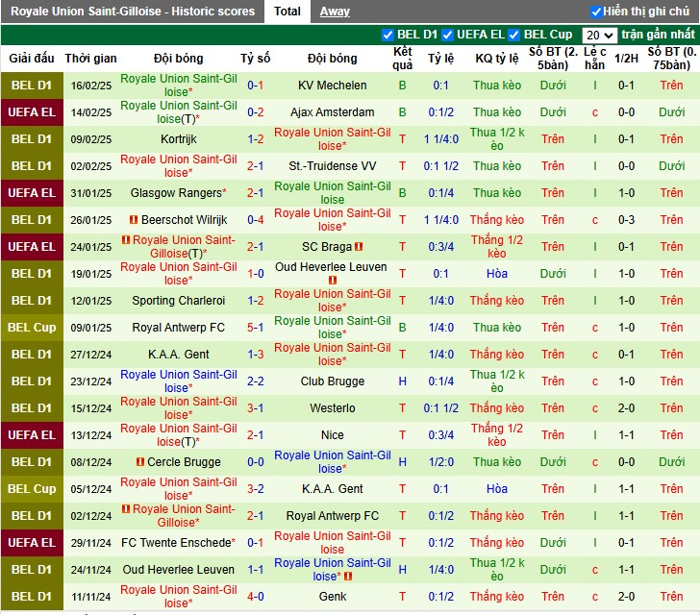
Task: Disable the BEL Cup filter checkbox
Action: point(514,35)
